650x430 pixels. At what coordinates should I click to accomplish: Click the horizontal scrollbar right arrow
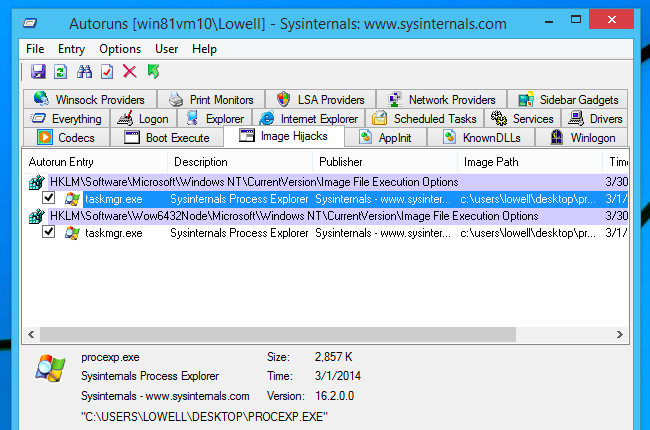[620, 334]
